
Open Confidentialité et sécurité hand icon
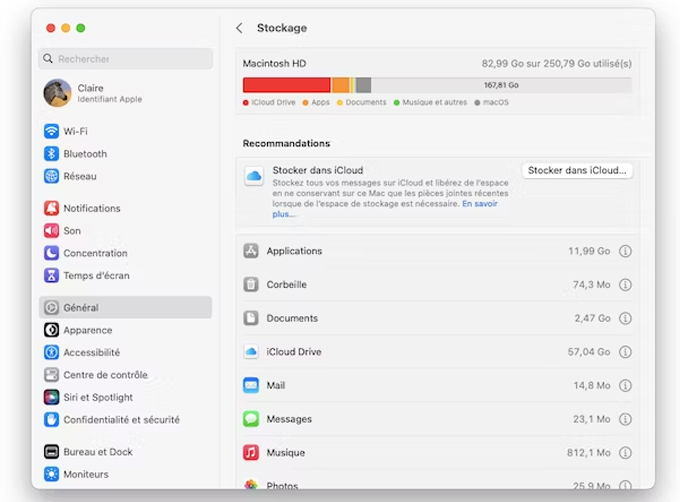point(51,420)
